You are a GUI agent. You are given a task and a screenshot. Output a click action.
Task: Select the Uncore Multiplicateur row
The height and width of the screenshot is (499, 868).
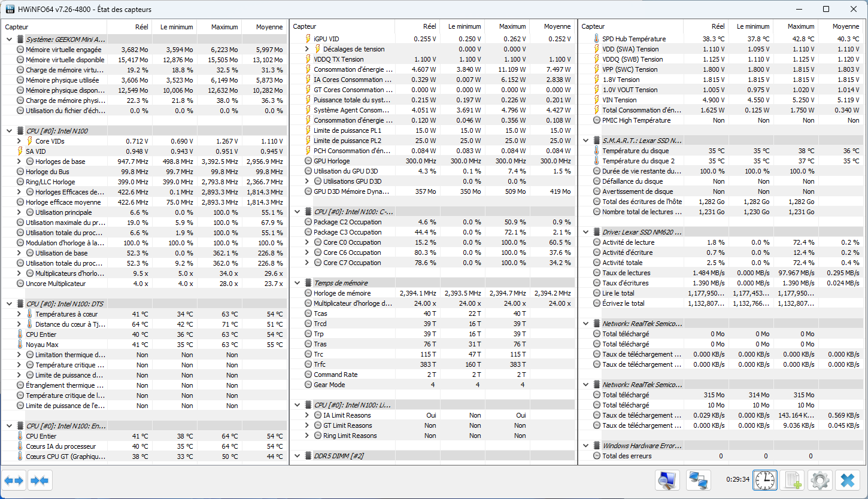[144, 284]
